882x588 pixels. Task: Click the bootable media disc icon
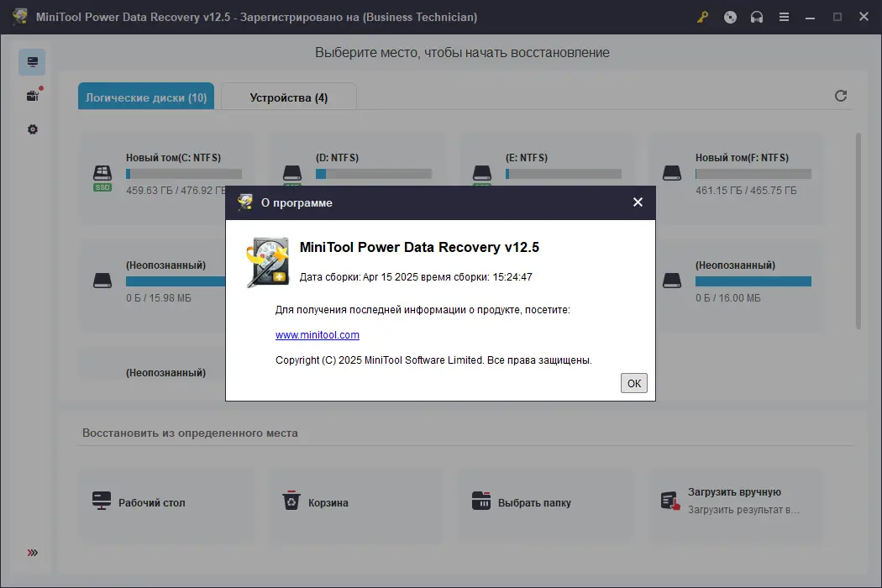coord(730,17)
